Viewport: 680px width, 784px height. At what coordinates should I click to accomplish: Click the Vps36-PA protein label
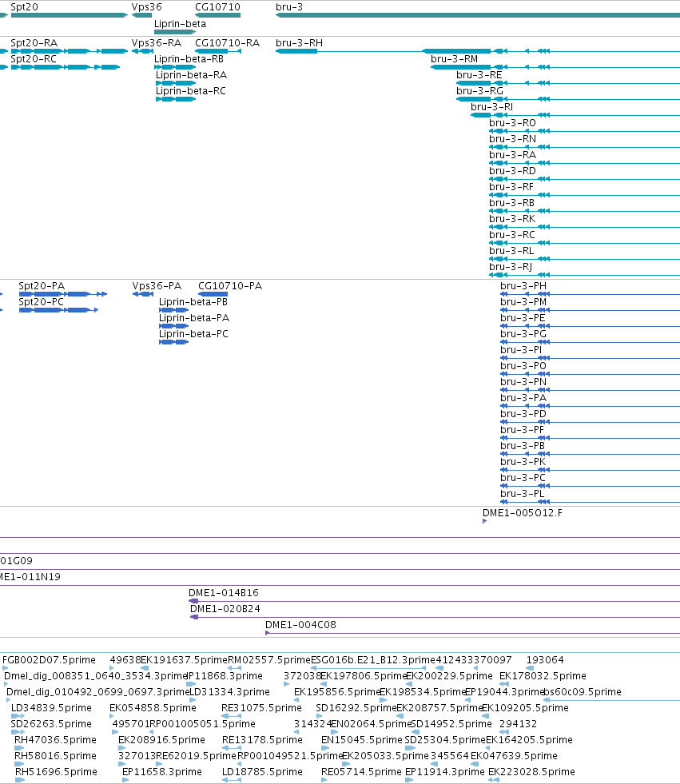(157, 286)
